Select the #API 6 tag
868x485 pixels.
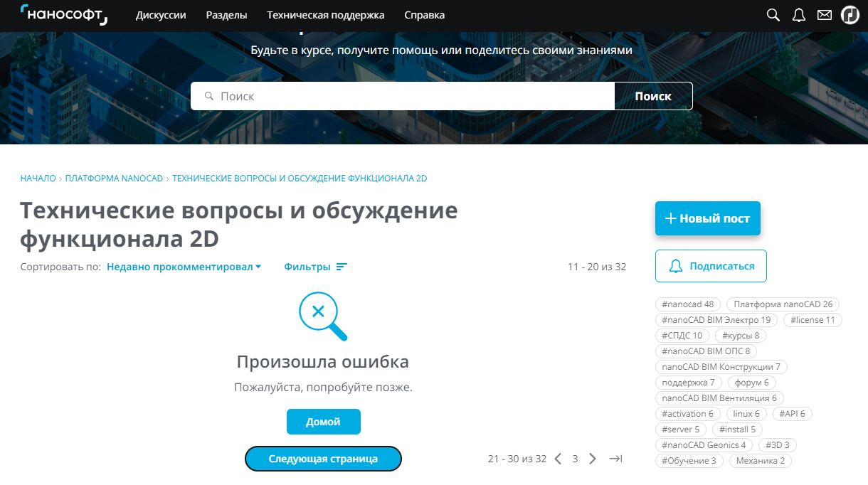[x=793, y=414]
